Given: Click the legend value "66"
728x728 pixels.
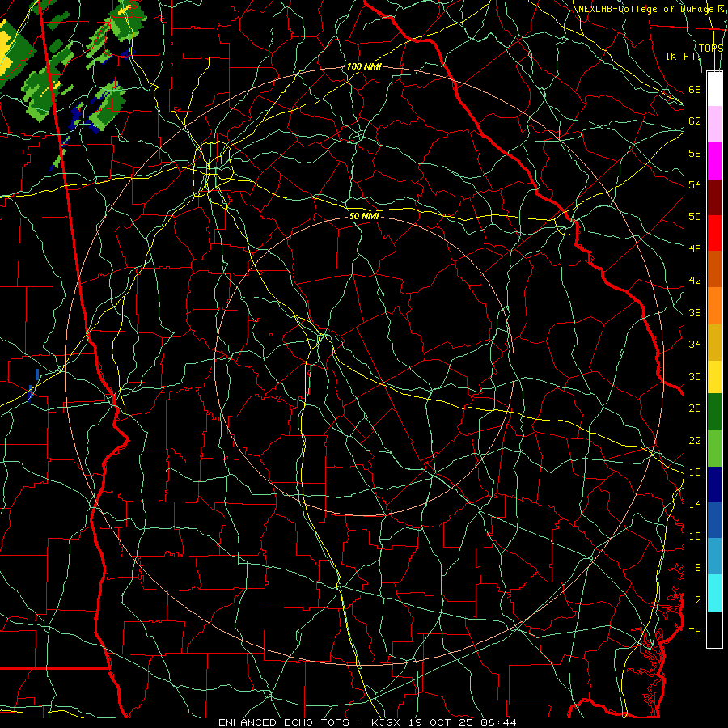Looking at the screenshot, I should pyautogui.click(x=695, y=89).
